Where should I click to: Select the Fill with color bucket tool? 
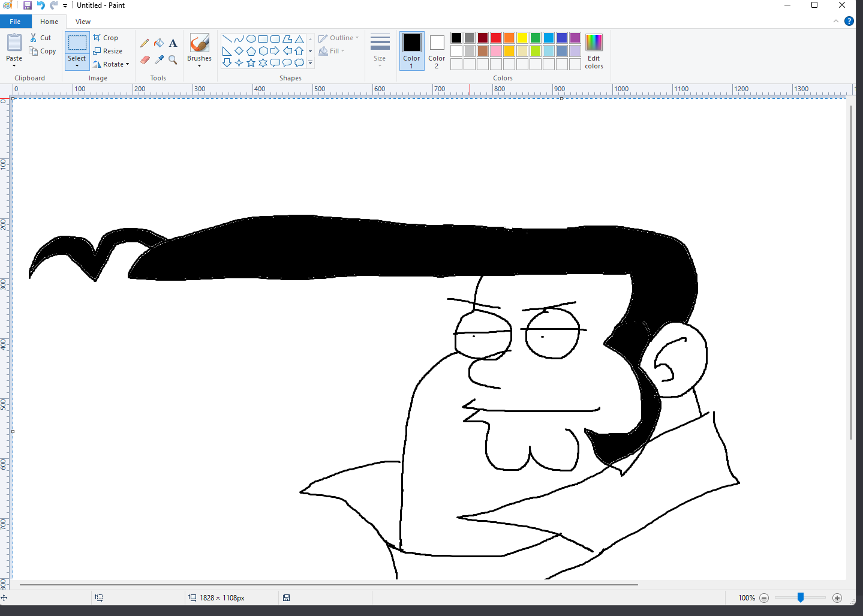point(159,43)
